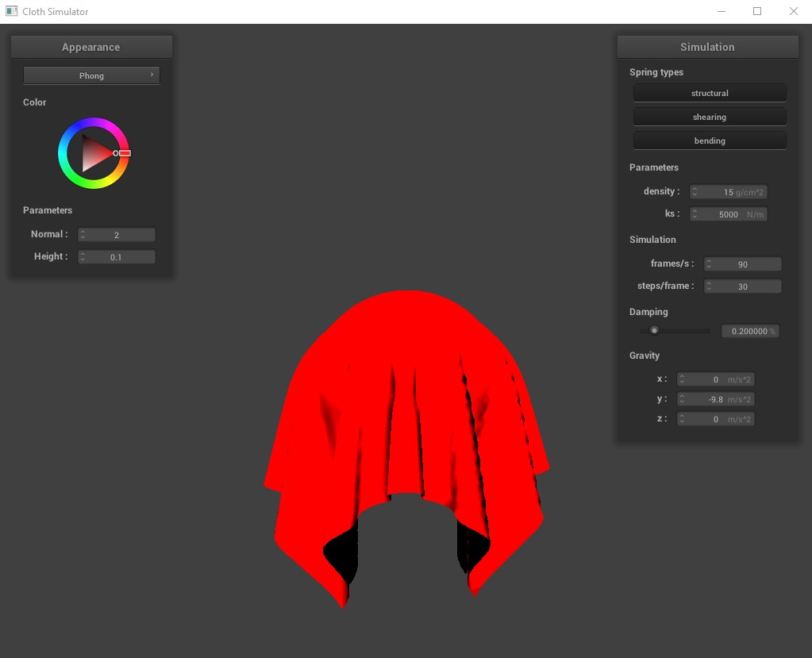Image resolution: width=812 pixels, height=658 pixels.
Task: Toggle the shearing spring type
Action: pyautogui.click(x=710, y=117)
